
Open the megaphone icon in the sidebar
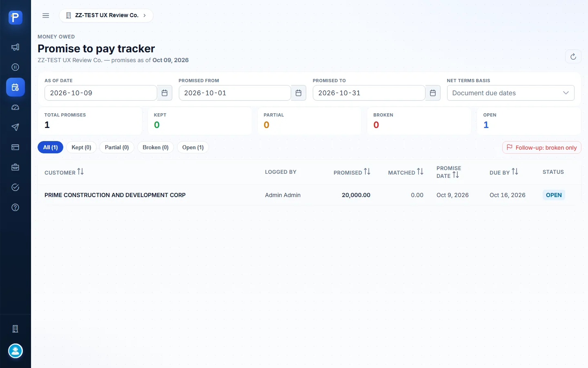pos(16,47)
